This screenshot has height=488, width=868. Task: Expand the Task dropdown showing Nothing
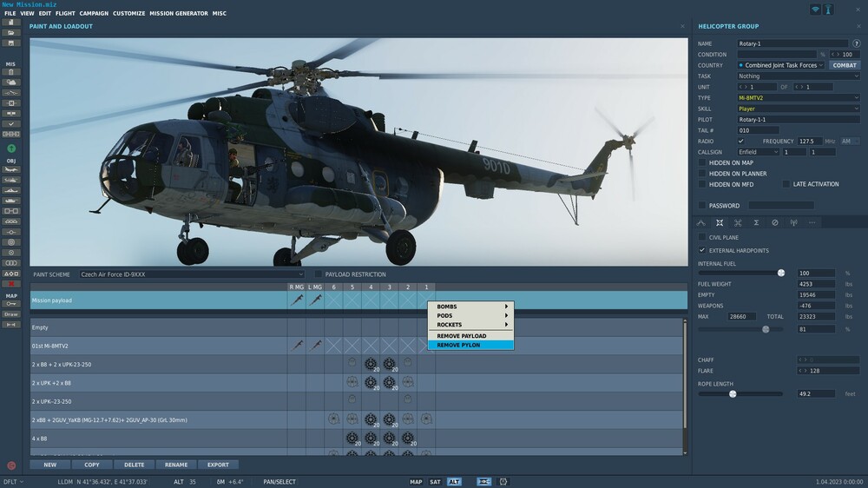(x=799, y=76)
